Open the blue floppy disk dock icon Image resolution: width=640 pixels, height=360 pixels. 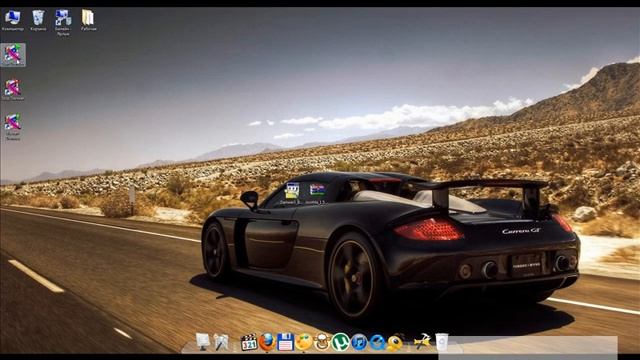pos(285,342)
